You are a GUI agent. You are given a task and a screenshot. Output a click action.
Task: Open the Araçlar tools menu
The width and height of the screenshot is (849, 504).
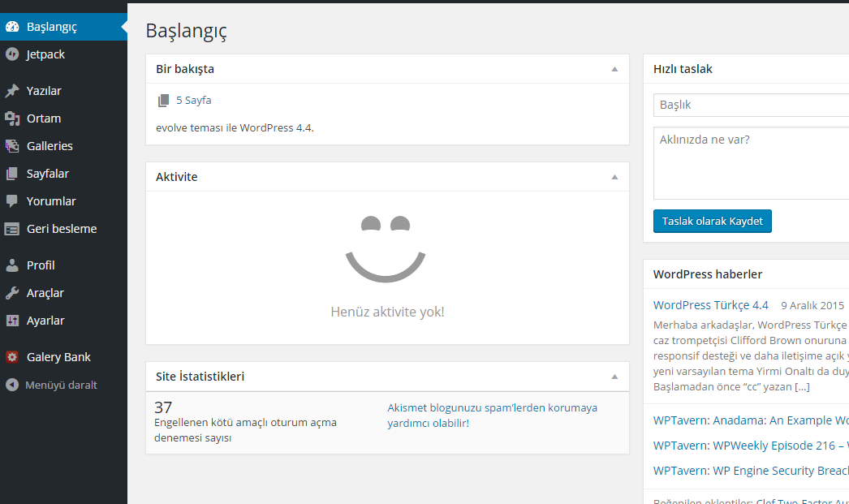pos(63,293)
